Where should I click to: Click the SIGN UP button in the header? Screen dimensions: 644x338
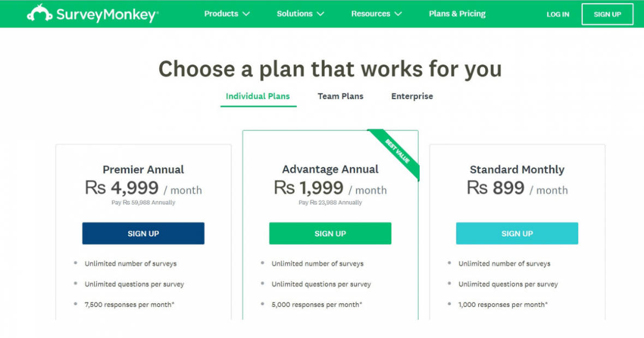(x=607, y=15)
